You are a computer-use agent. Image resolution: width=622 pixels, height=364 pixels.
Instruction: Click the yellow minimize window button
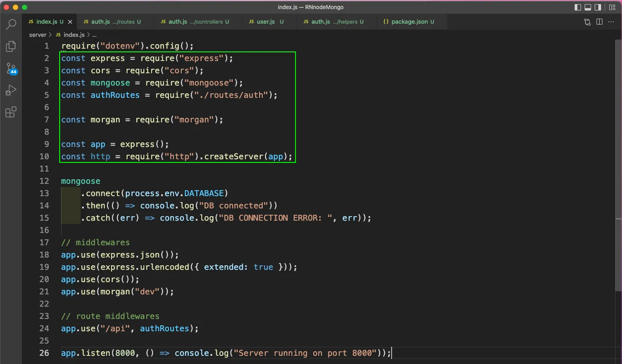point(15,7)
